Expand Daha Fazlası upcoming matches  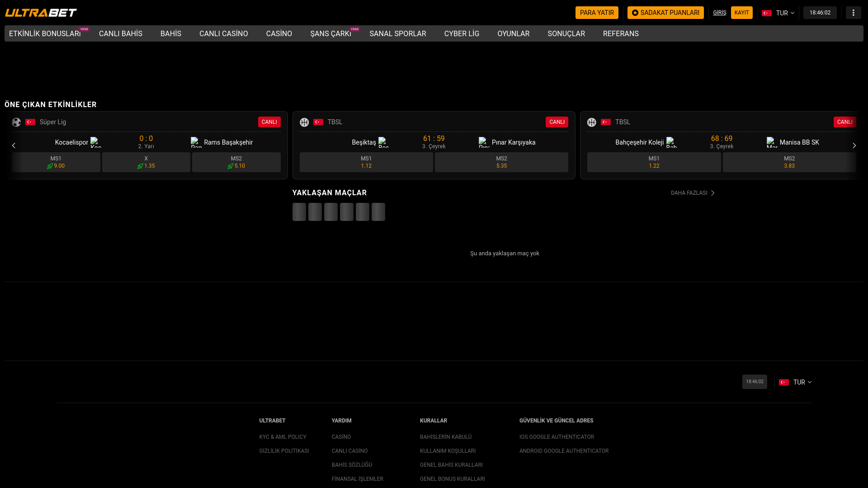pos(693,193)
